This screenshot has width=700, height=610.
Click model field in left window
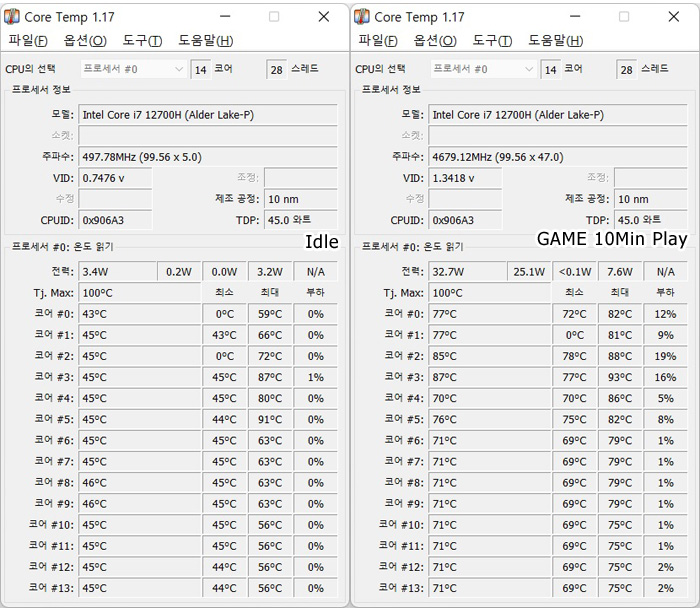208,115
